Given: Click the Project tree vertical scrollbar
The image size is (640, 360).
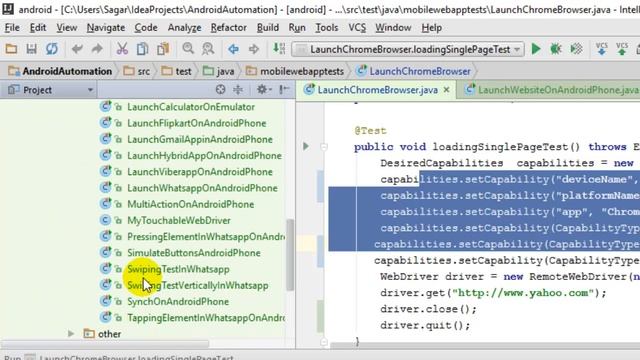Looking at the screenshot, I should pos(290,255).
